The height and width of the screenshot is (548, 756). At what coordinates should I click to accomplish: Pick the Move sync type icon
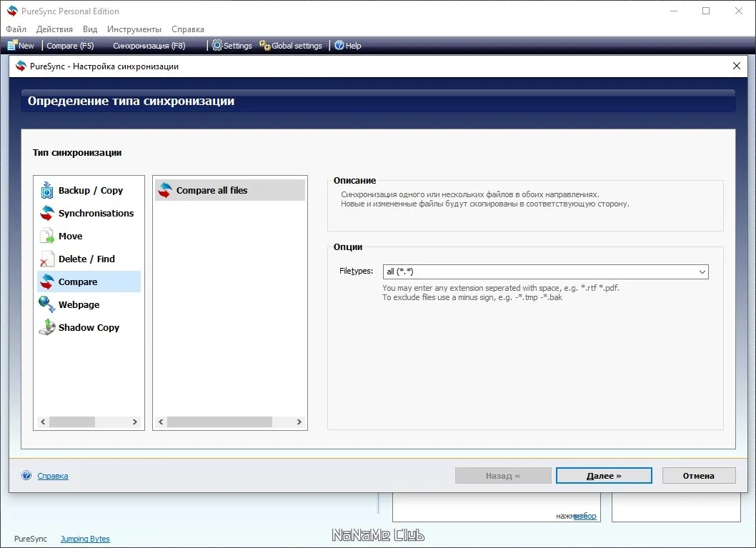tap(46, 236)
